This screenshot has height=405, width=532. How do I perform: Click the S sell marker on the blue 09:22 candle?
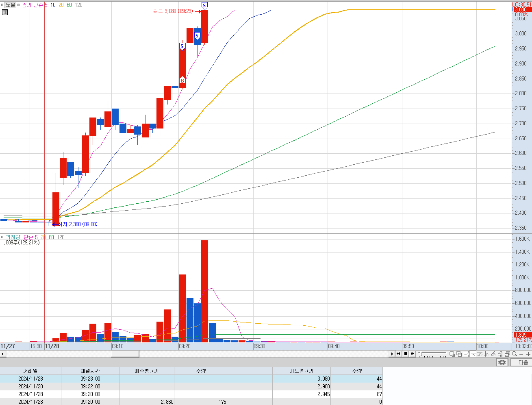pos(197,36)
